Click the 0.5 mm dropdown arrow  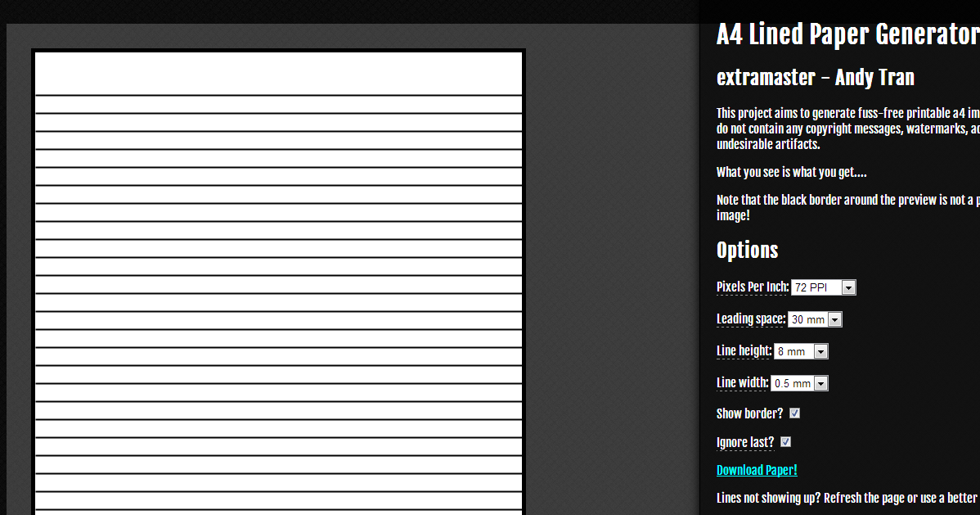820,382
